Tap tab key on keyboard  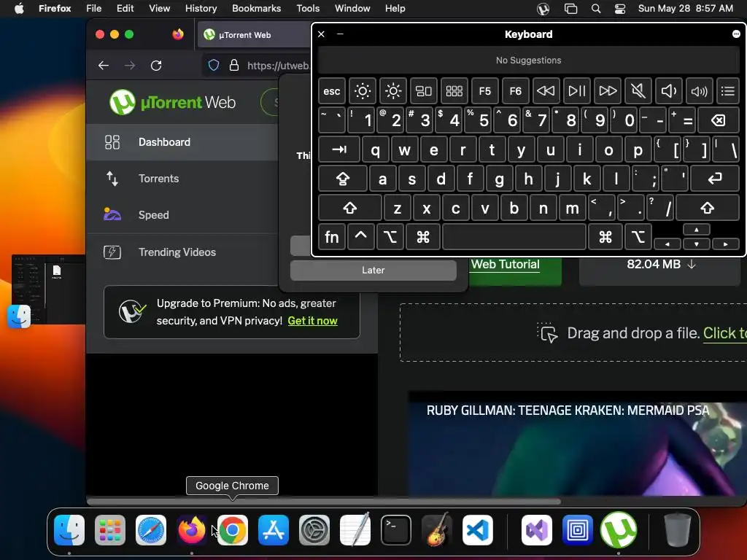[x=339, y=150]
